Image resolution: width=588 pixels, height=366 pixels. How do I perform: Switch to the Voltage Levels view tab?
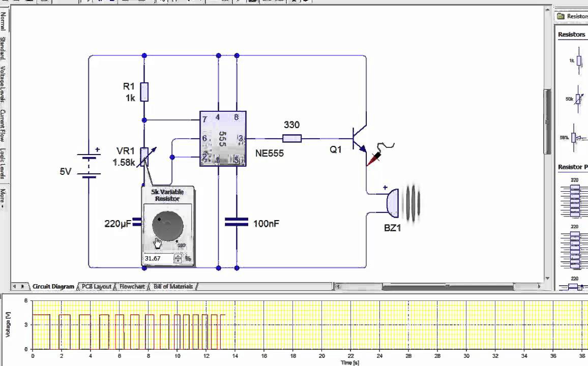pos(3,84)
